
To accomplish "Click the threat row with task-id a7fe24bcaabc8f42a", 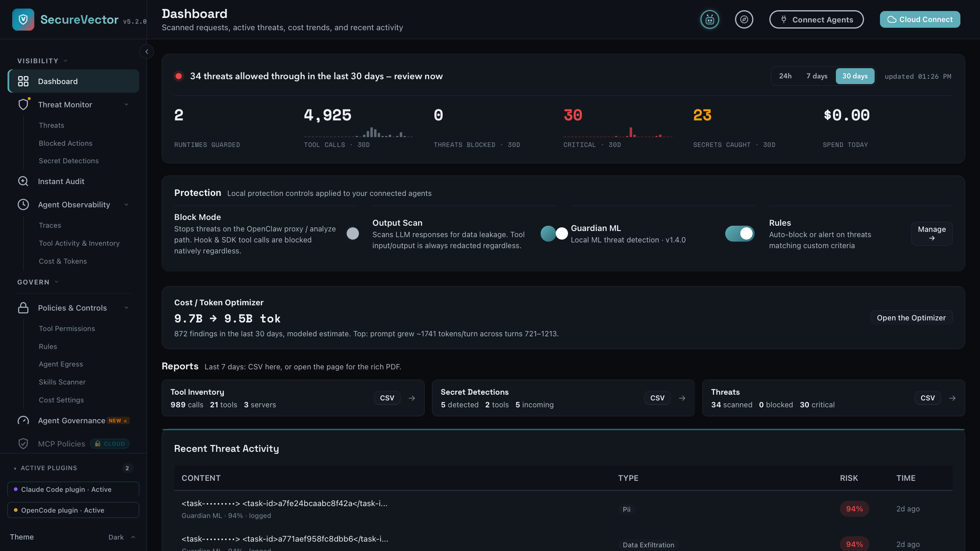I will (563, 509).
